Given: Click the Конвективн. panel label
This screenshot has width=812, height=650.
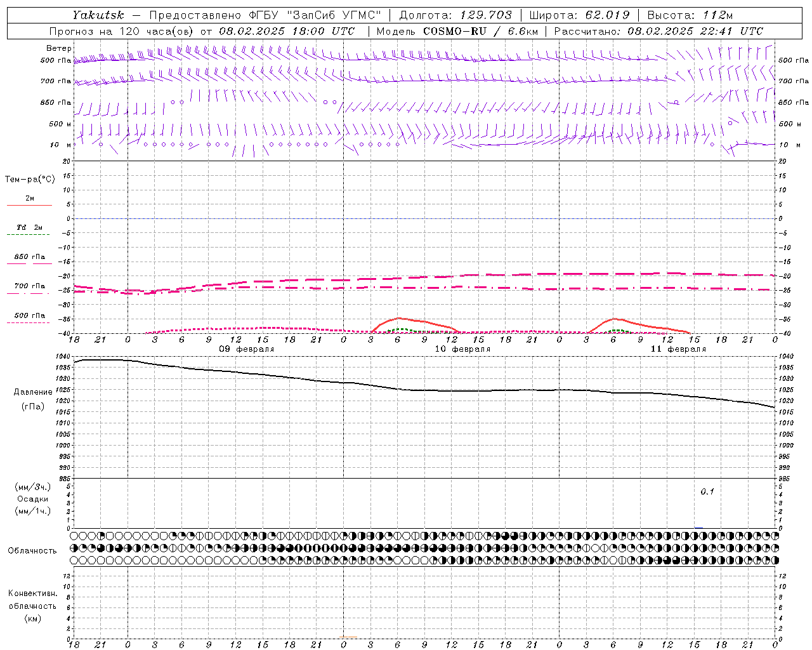Looking at the screenshot, I should coord(32,594).
